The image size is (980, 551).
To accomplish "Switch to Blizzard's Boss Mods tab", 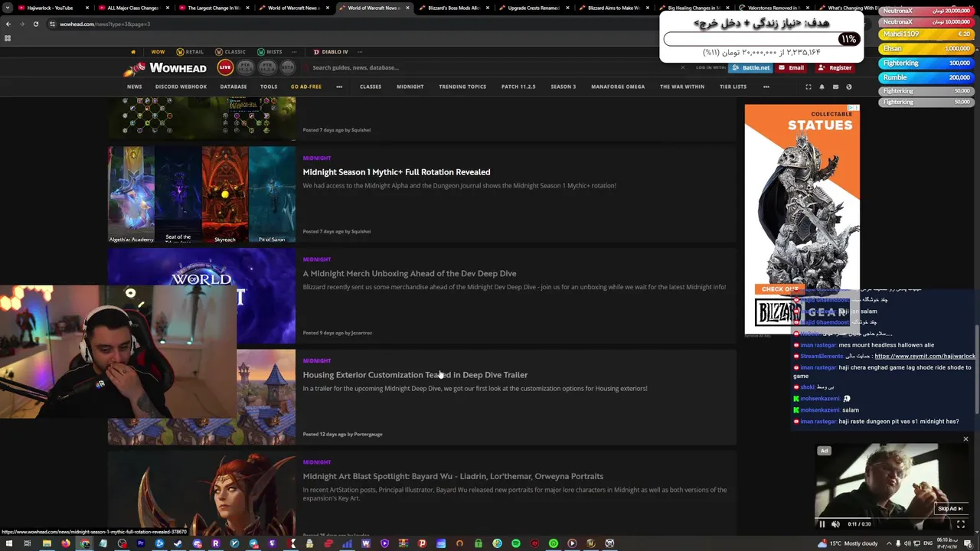I will pyautogui.click(x=454, y=8).
